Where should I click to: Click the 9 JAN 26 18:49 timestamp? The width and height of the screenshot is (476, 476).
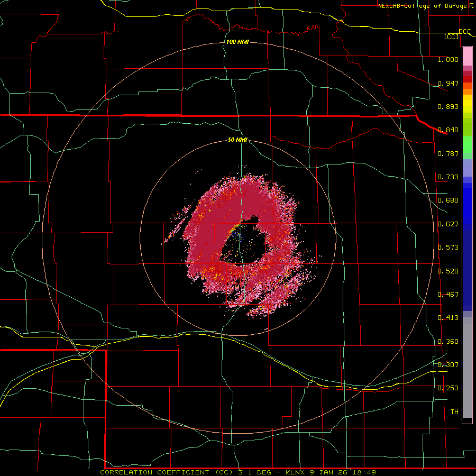pyautogui.click(x=343, y=472)
